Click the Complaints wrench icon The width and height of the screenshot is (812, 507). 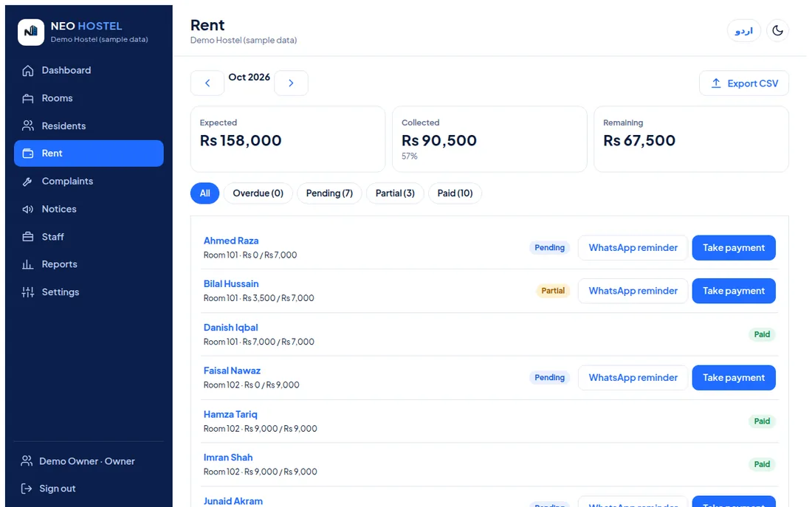[28, 182]
